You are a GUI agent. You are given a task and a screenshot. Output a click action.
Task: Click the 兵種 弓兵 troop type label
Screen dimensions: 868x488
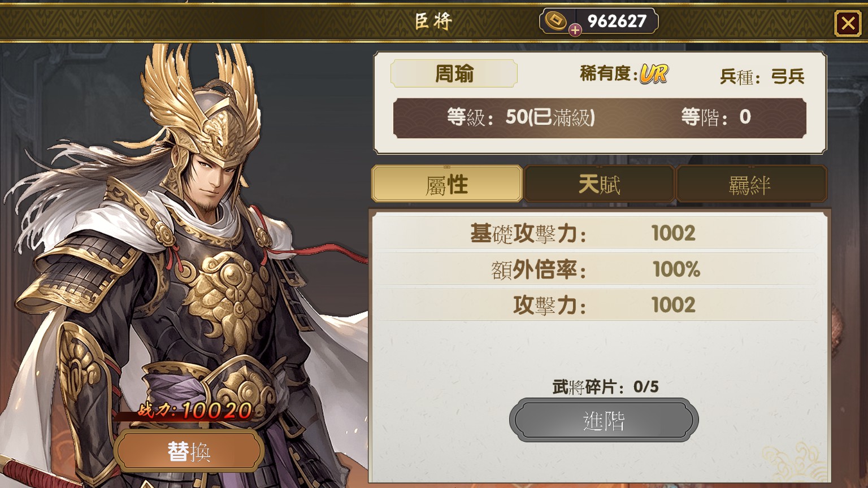pos(762,76)
